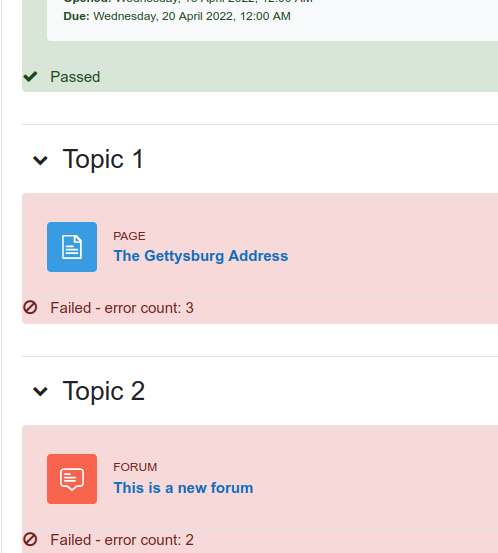The image size is (498, 553).
Task: Click the blue Page activity icon
Action: [72, 247]
